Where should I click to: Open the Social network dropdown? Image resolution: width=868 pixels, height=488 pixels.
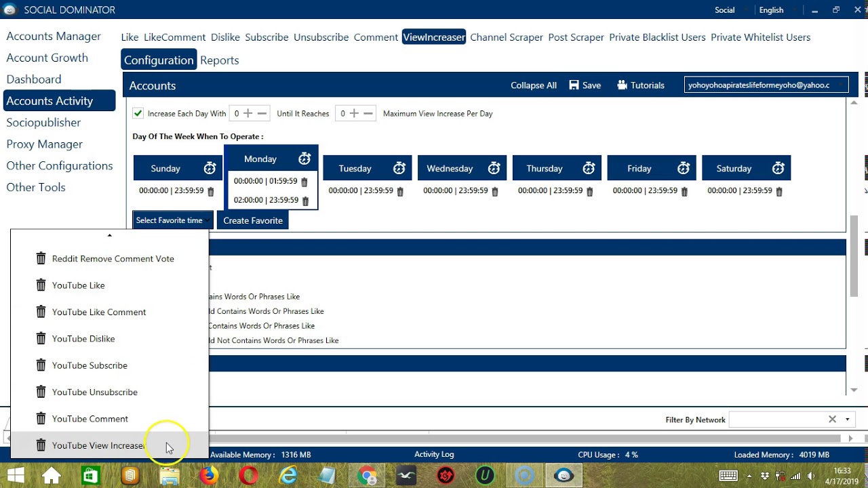(x=730, y=9)
